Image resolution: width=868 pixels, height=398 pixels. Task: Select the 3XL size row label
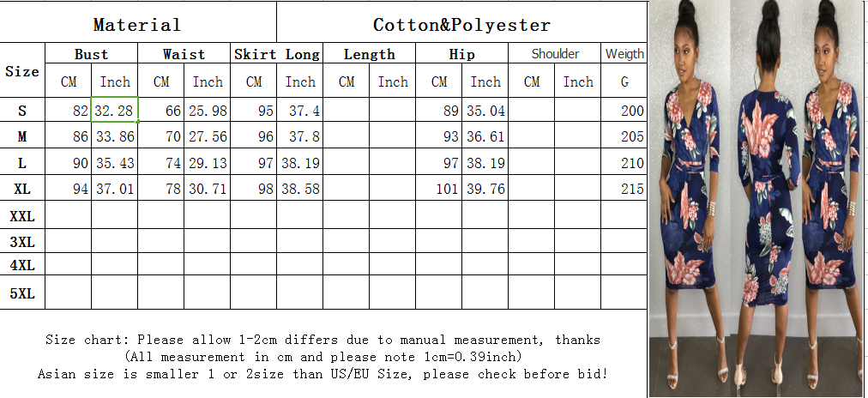click(22, 242)
